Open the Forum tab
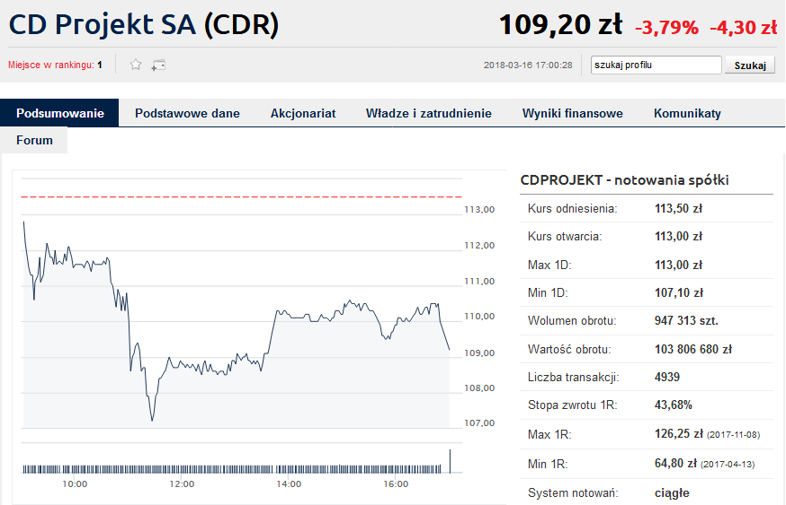 pyautogui.click(x=35, y=141)
